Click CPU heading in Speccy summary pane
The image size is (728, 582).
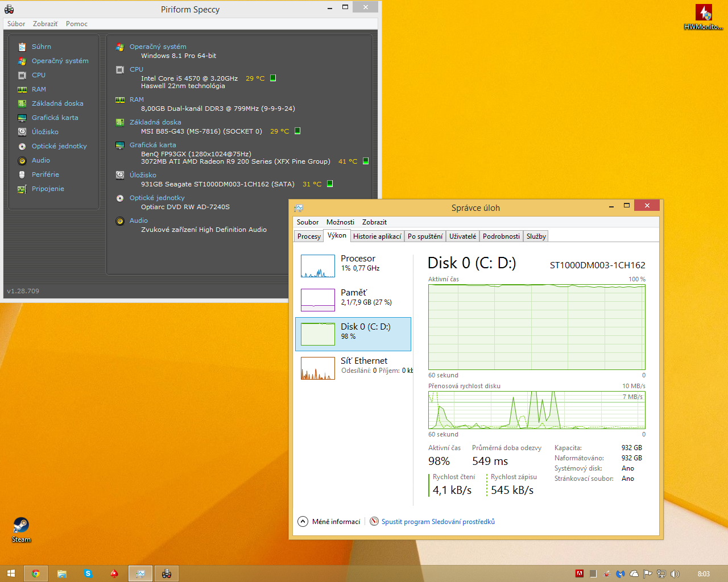click(136, 69)
